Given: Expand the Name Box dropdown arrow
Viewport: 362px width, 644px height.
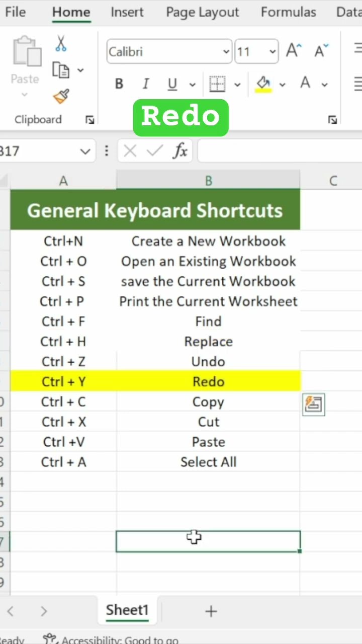Looking at the screenshot, I should click(x=85, y=151).
